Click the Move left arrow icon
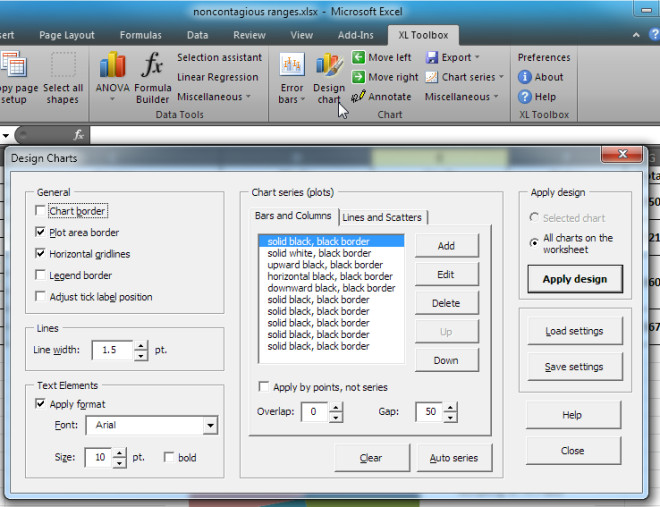This screenshot has width=660, height=507. [x=358, y=57]
